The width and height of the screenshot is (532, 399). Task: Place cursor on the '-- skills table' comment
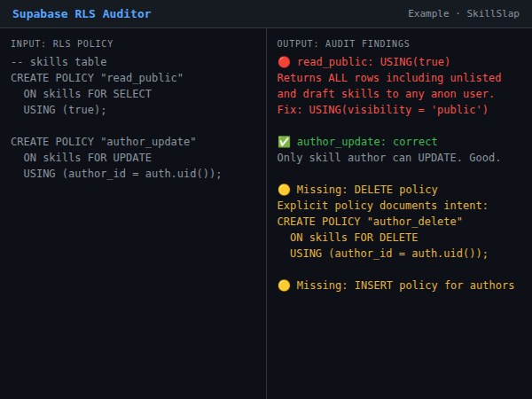(59, 62)
